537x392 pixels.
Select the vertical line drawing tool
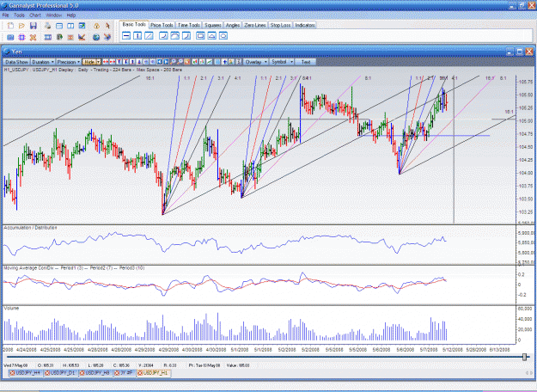tap(137, 35)
